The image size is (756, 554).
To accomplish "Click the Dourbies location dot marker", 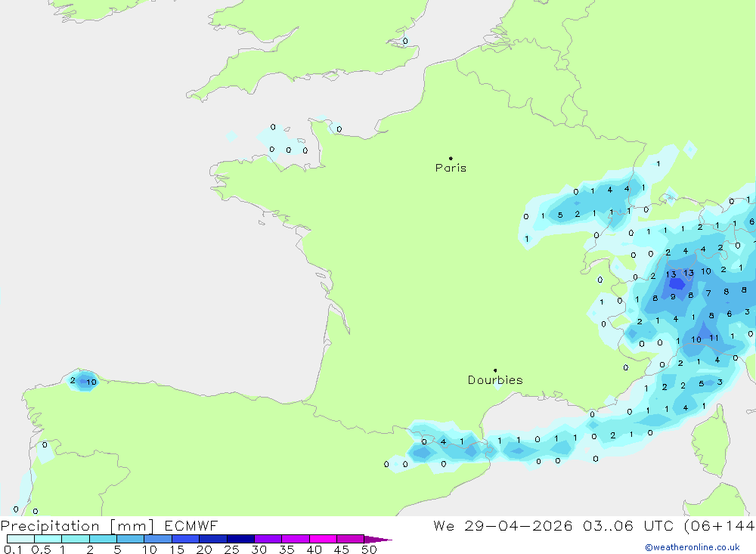I will point(495,370).
